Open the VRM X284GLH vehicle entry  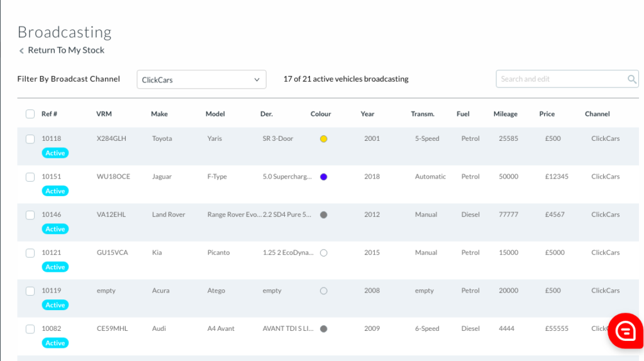111,139
